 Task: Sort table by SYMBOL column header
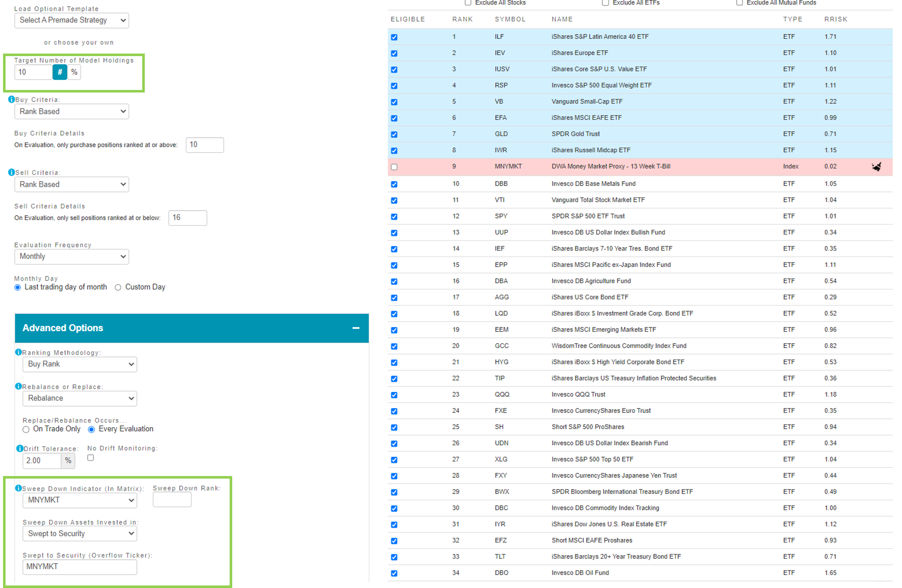pos(510,19)
